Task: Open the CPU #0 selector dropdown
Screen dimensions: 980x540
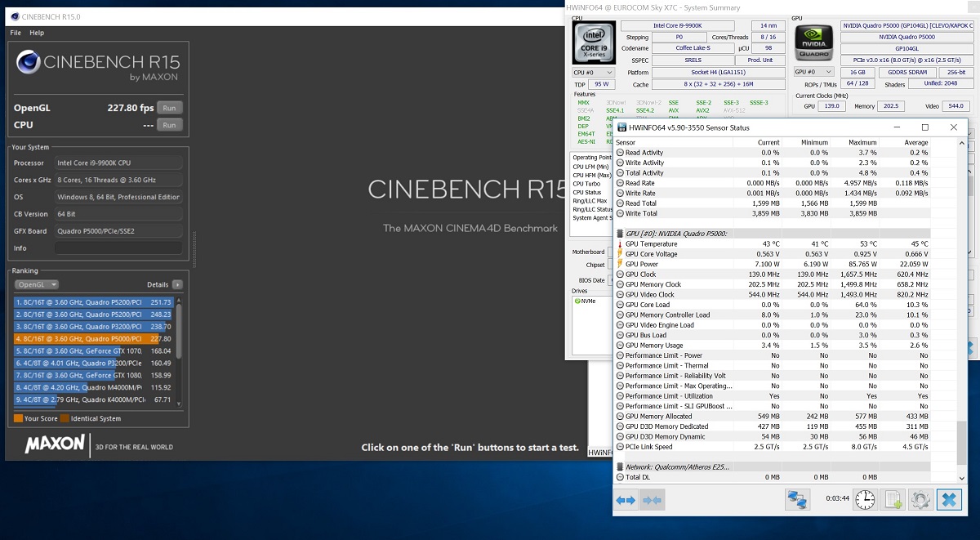Action: pos(592,73)
